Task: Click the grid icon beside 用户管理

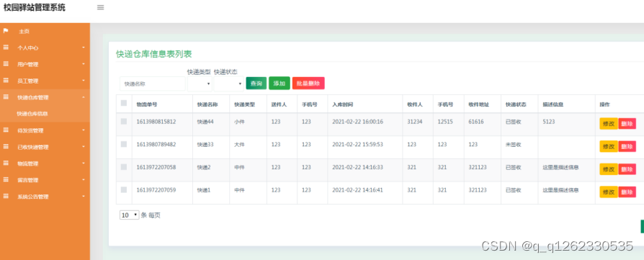Action: 6,64
